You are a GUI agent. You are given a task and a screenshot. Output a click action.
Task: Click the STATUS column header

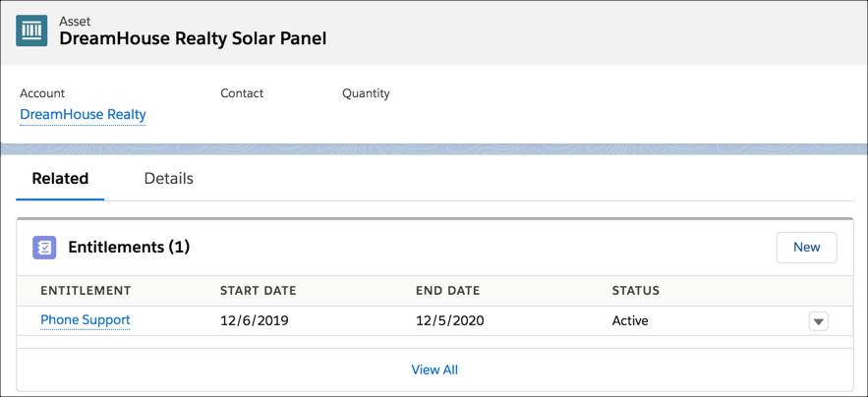pos(635,291)
